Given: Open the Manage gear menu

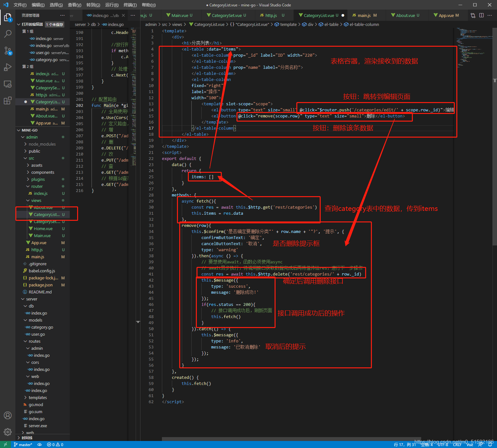Looking at the screenshot, I should [x=8, y=432].
